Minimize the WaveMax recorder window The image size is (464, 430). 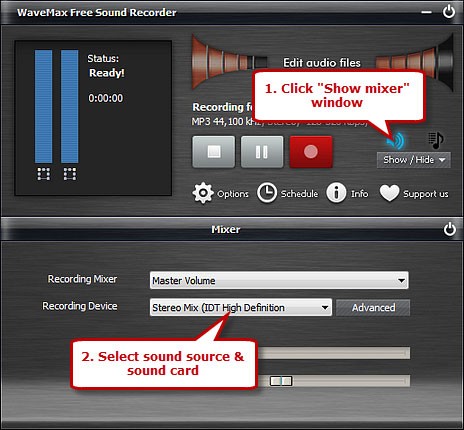pos(426,12)
